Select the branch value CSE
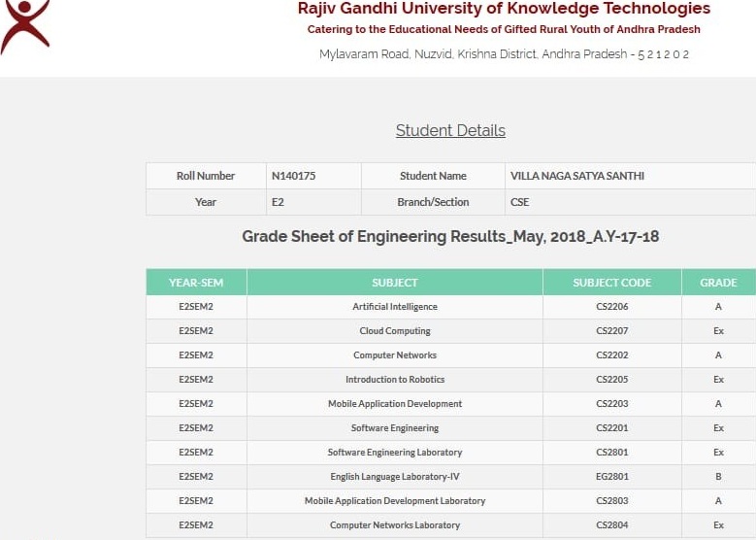Viewport: 756px width, 540px height. point(520,202)
